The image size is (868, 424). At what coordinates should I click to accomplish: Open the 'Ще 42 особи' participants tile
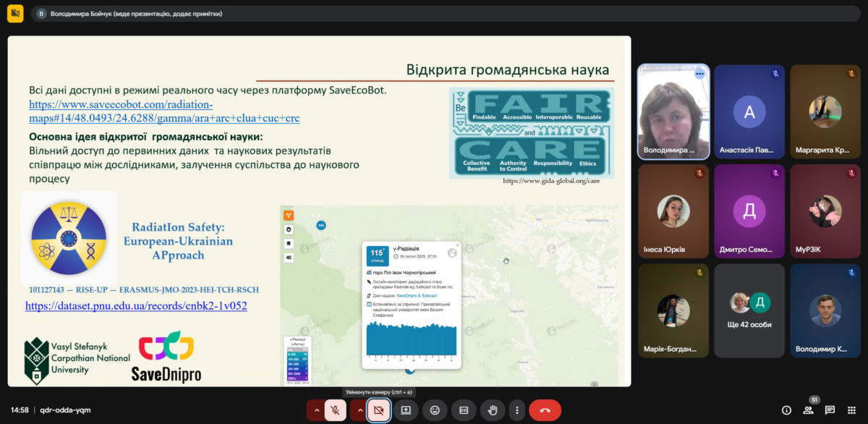coord(749,311)
